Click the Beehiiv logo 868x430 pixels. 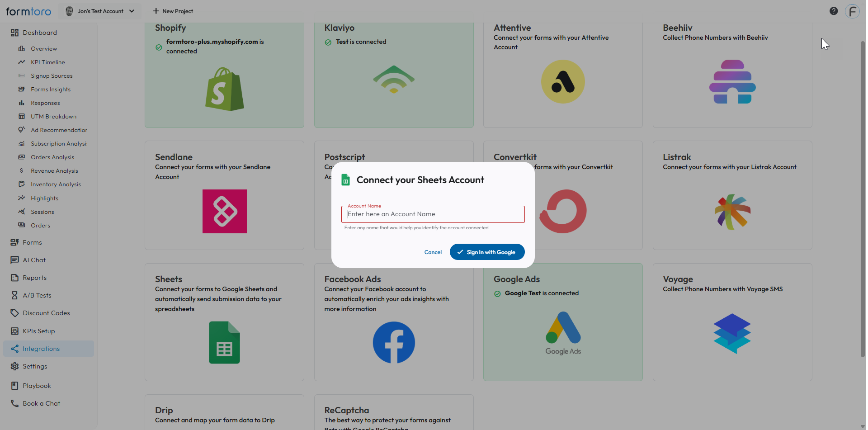tap(732, 82)
